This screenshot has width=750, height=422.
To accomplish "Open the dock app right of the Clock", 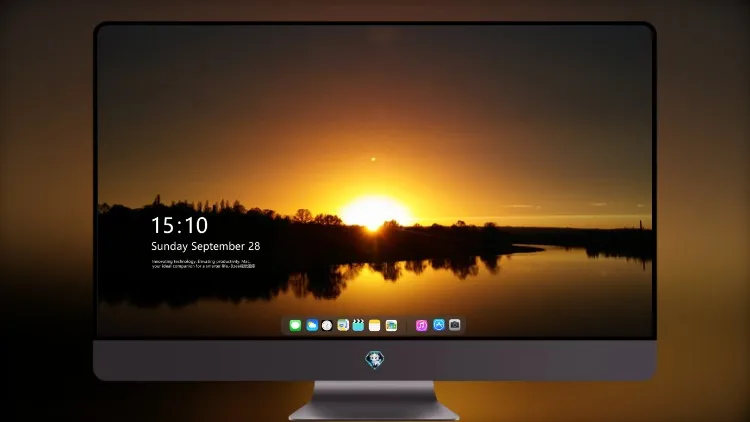I will click(343, 325).
